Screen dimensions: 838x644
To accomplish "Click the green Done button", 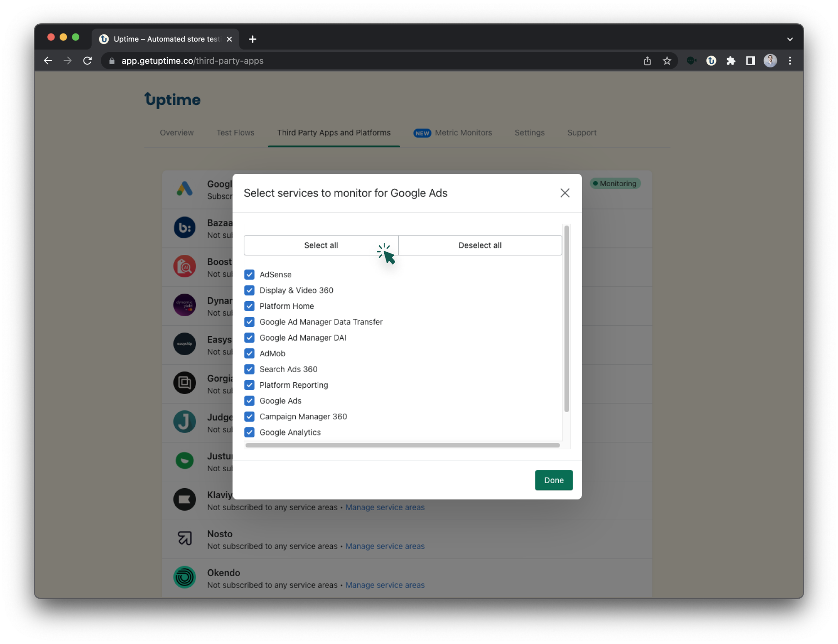I will pos(554,480).
